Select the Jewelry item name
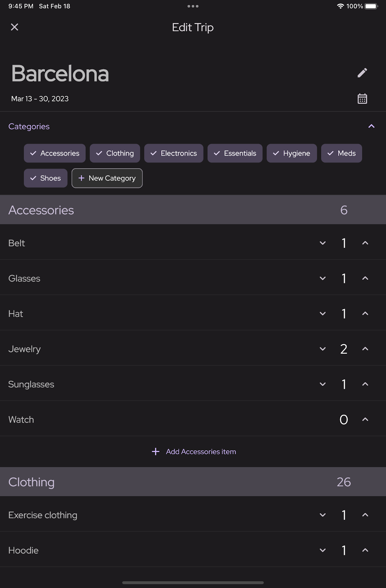 click(x=24, y=349)
